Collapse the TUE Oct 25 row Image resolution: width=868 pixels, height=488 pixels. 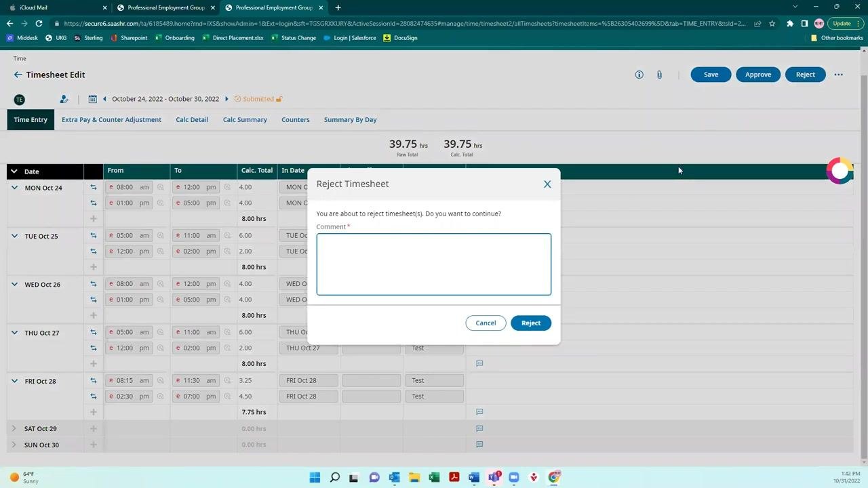[x=14, y=236]
